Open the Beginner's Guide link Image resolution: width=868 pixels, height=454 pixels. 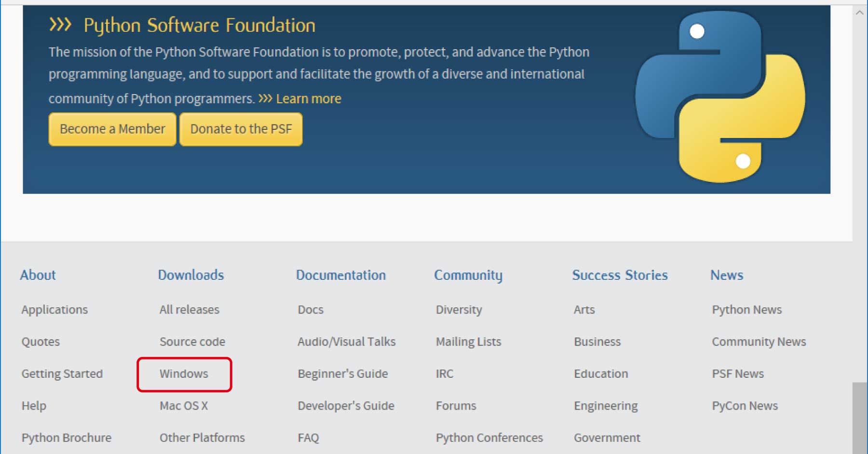(343, 374)
